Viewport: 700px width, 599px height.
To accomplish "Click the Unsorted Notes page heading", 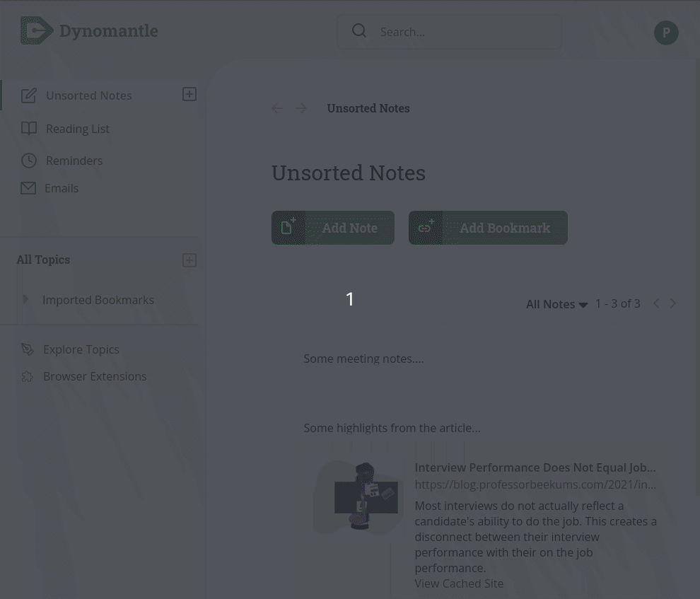I will tap(348, 173).
